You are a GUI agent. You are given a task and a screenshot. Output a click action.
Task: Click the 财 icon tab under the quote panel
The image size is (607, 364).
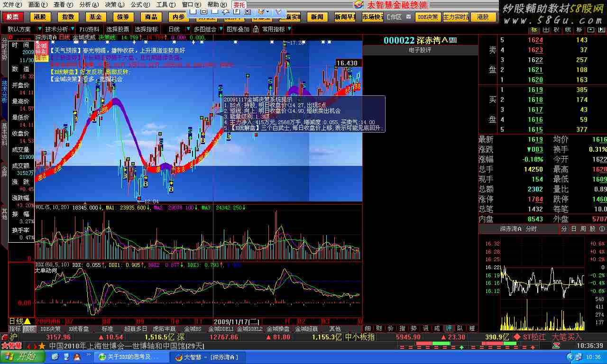pos(379,328)
